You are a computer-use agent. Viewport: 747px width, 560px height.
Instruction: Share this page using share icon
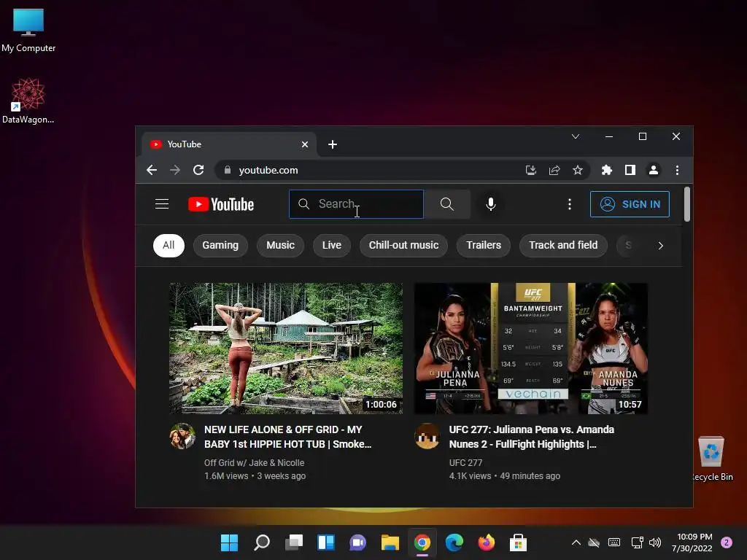tap(554, 170)
